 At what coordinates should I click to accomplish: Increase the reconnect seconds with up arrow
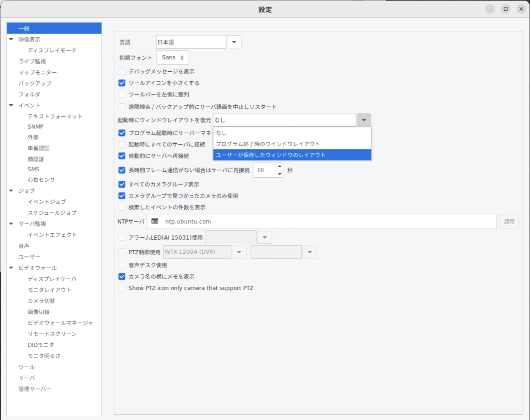click(280, 166)
